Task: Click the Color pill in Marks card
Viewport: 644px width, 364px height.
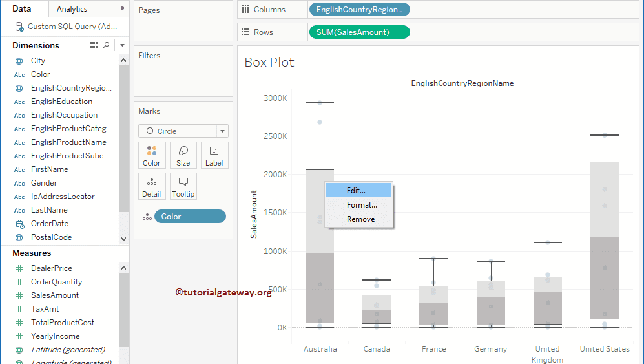Action: 190,217
